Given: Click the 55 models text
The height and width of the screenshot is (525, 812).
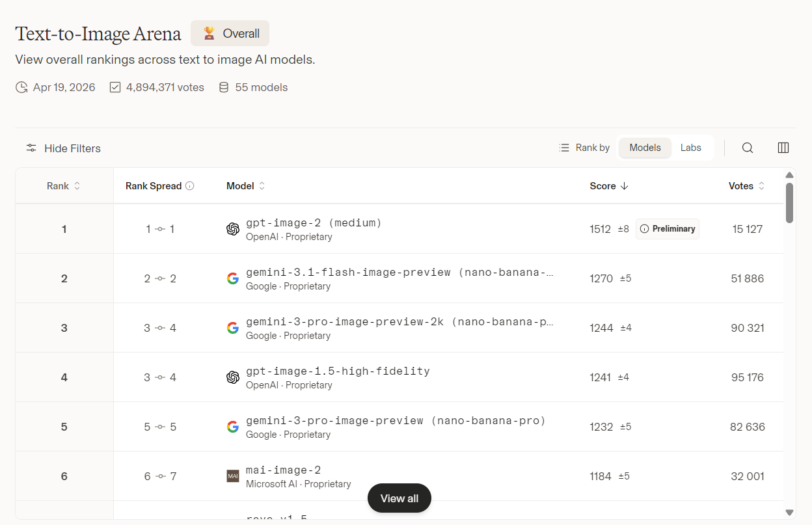Looking at the screenshot, I should coord(262,87).
